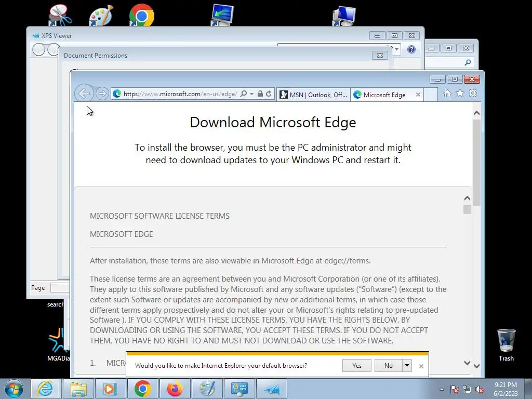The width and height of the screenshot is (532, 399).
Task: Show security report via lock icon
Action: click(260, 94)
